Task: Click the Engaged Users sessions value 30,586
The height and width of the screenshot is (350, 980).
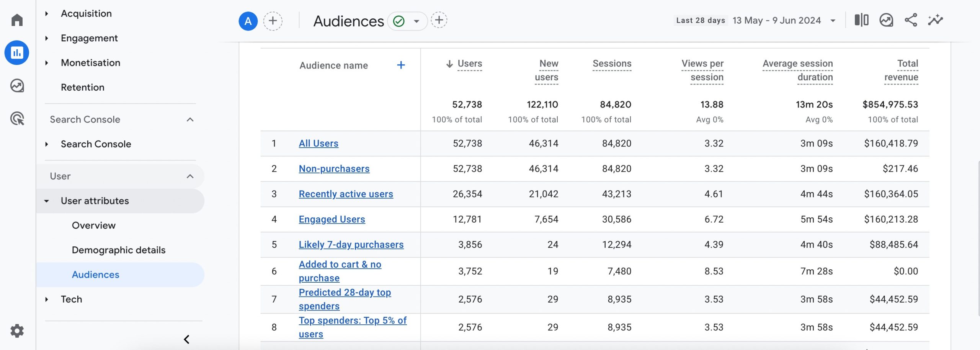Action: click(616, 219)
